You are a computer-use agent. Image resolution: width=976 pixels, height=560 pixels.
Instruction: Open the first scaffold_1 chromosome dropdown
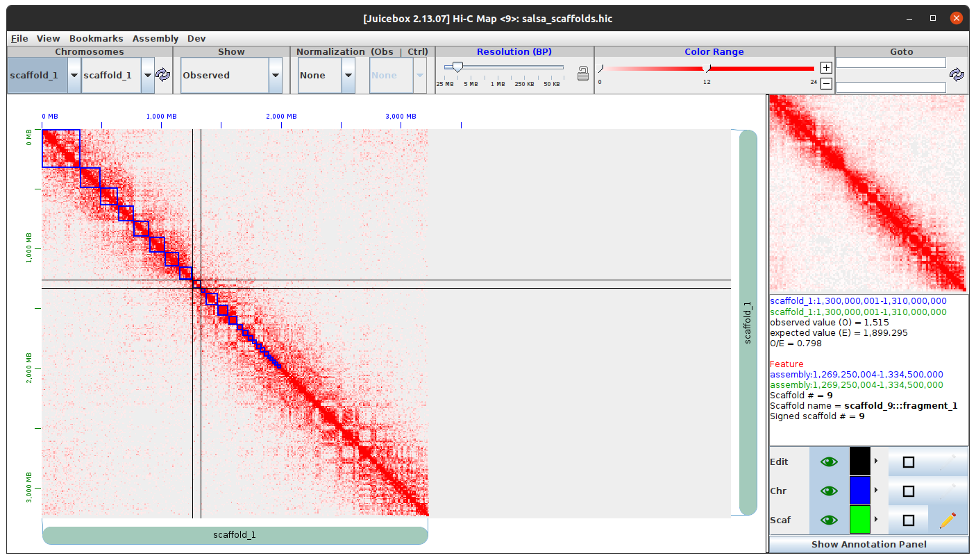[74, 75]
